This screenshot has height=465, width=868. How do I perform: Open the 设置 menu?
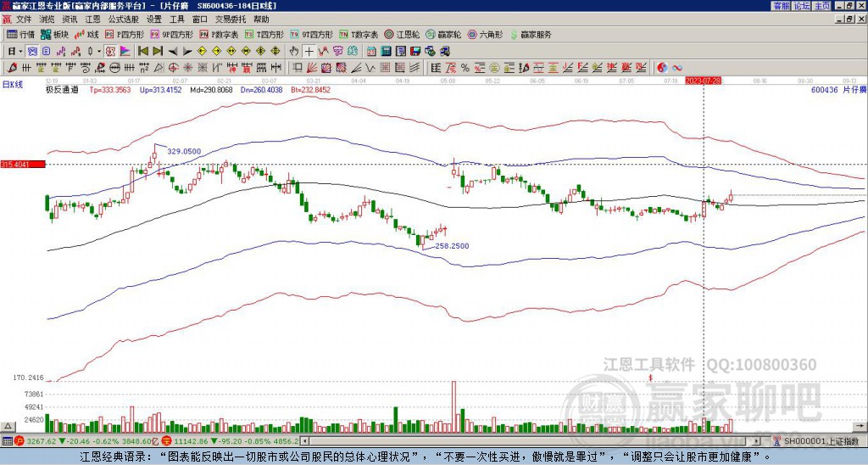(x=154, y=20)
